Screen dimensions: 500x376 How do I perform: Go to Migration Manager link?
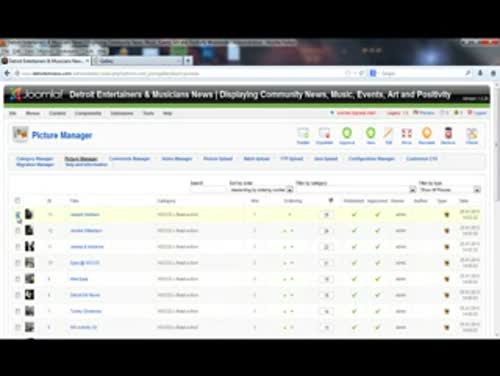click(x=35, y=165)
